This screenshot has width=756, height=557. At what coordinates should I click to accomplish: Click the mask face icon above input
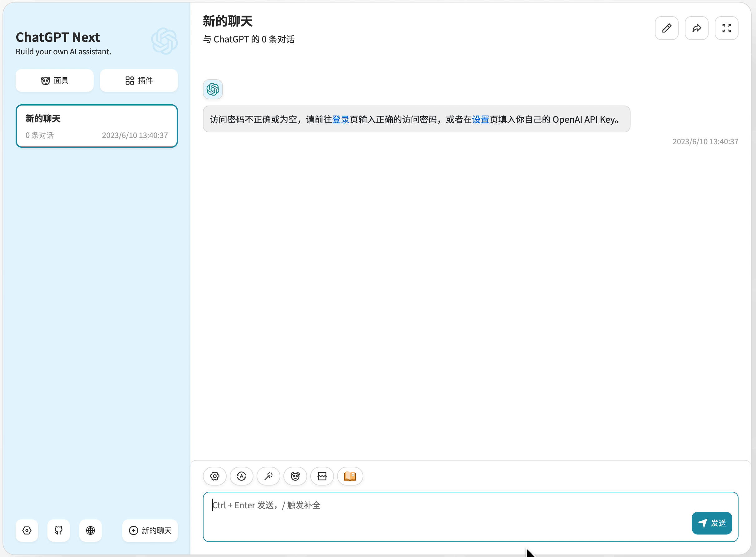(295, 476)
